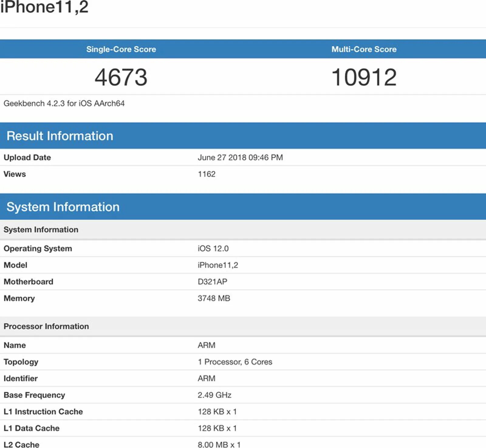
Task: Click the Model value iPhone11,2
Action: click(218, 265)
